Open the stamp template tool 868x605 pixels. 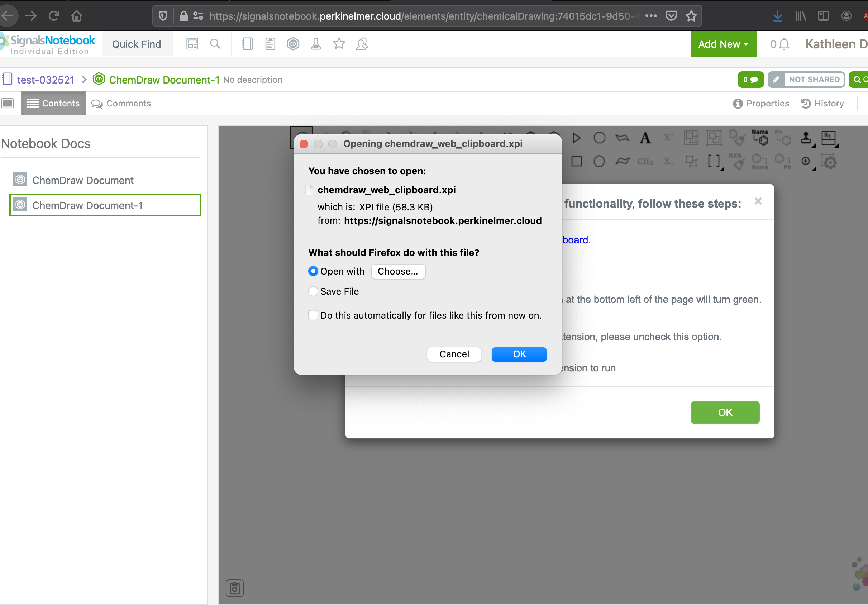pyautogui.click(x=806, y=138)
